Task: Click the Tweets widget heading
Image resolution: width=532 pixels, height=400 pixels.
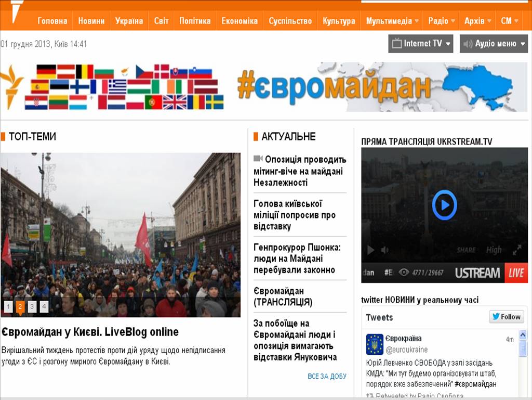Action: click(x=379, y=317)
